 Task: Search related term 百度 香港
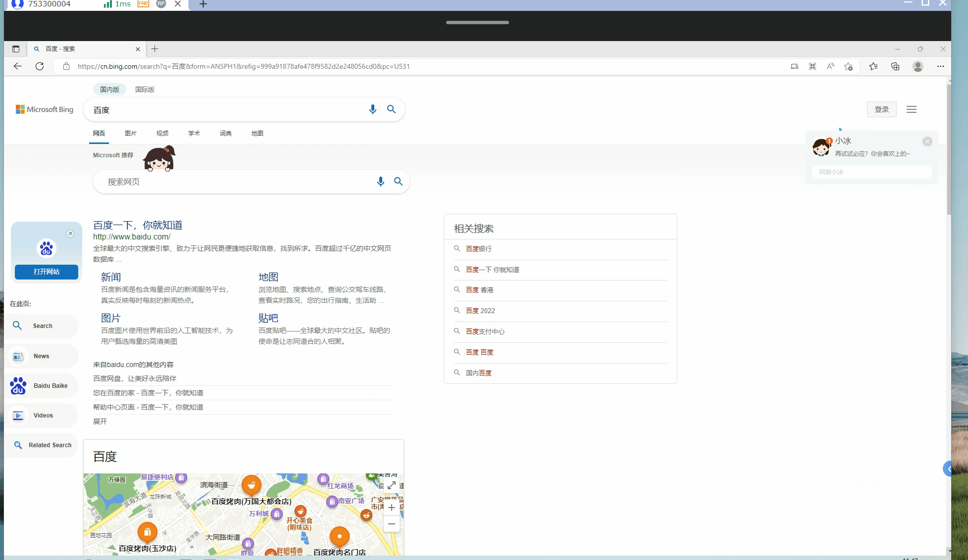point(480,290)
